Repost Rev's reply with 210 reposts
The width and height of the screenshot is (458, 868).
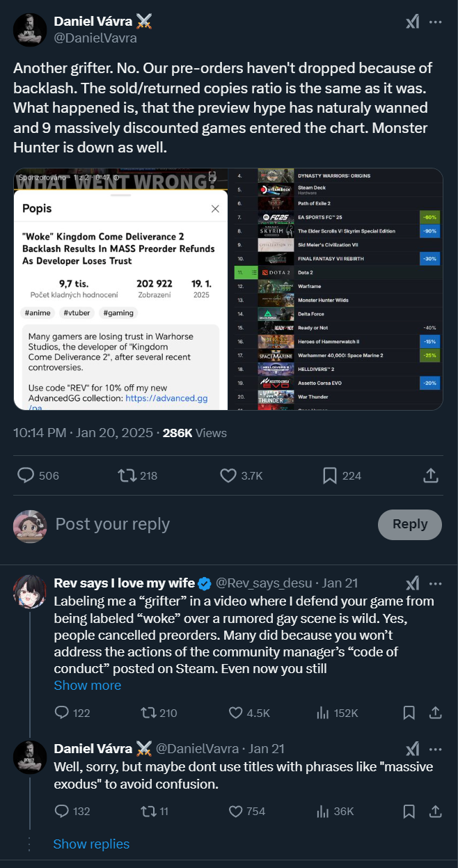(148, 713)
